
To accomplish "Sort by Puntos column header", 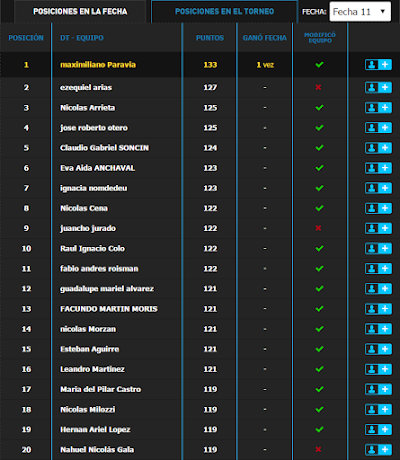I will tap(210, 38).
